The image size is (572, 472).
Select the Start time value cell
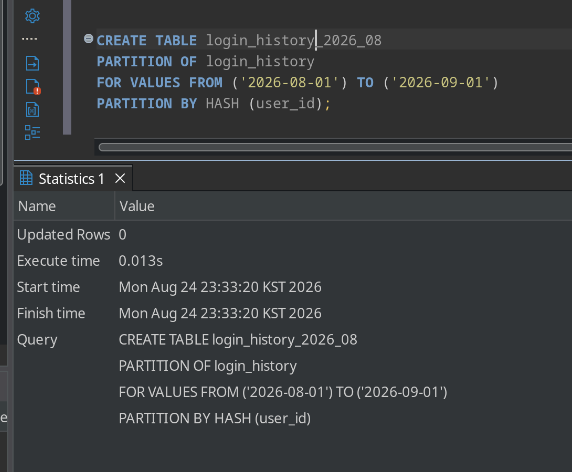point(220,287)
